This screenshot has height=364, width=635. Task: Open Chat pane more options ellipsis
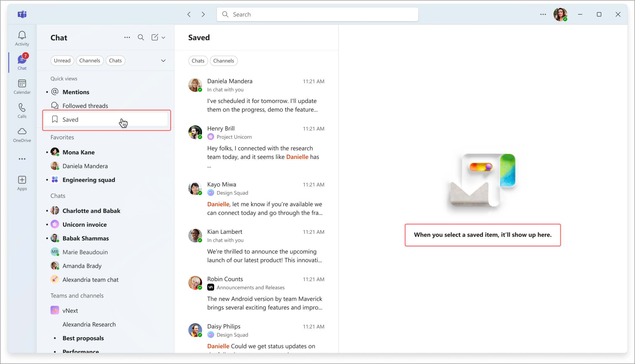[x=127, y=37]
